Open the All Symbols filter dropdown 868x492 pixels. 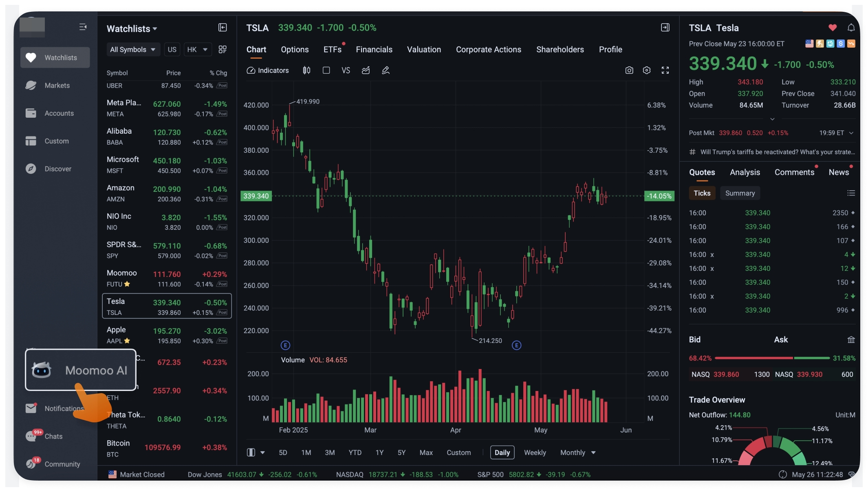pos(132,50)
